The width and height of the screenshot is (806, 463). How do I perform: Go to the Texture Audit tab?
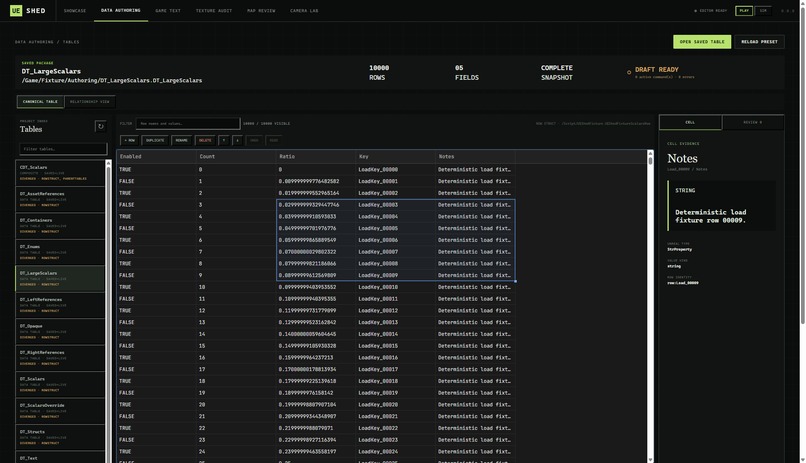click(214, 11)
